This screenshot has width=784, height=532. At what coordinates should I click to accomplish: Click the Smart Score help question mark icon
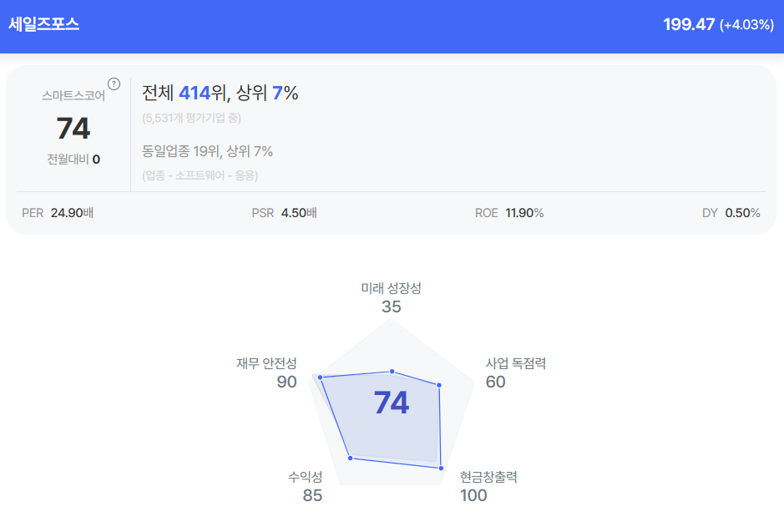[114, 84]
